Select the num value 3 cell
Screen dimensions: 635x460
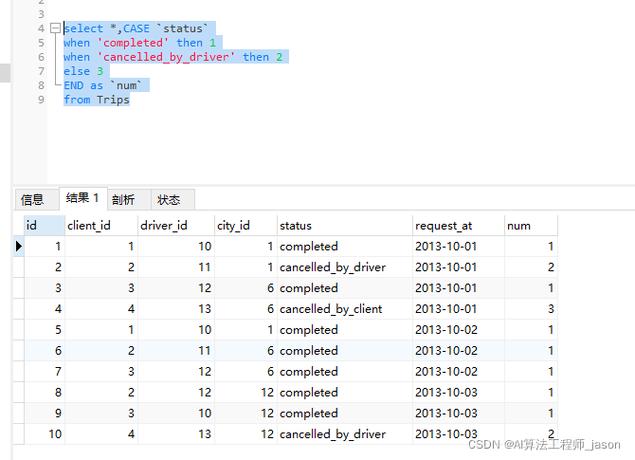coord(531,309)
